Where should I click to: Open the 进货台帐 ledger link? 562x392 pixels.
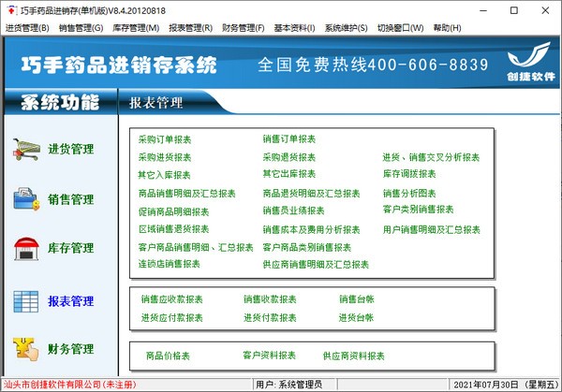click(356, 317)
